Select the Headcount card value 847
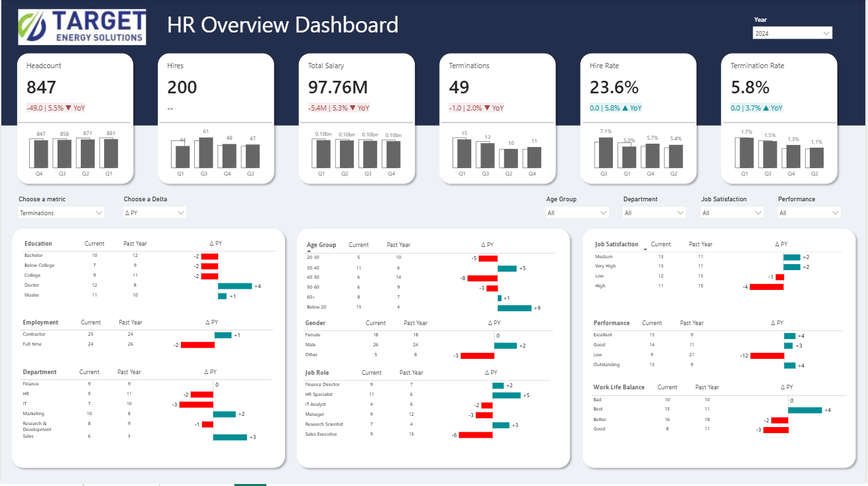The image size is (868, 486). (x=41, y=87)
